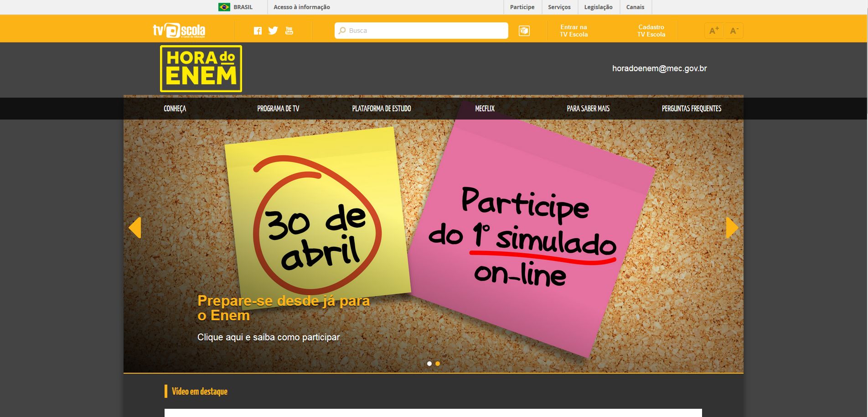
Task: Switch to the PROGRAMA DE TV section
Action: (x=279, y=109)
